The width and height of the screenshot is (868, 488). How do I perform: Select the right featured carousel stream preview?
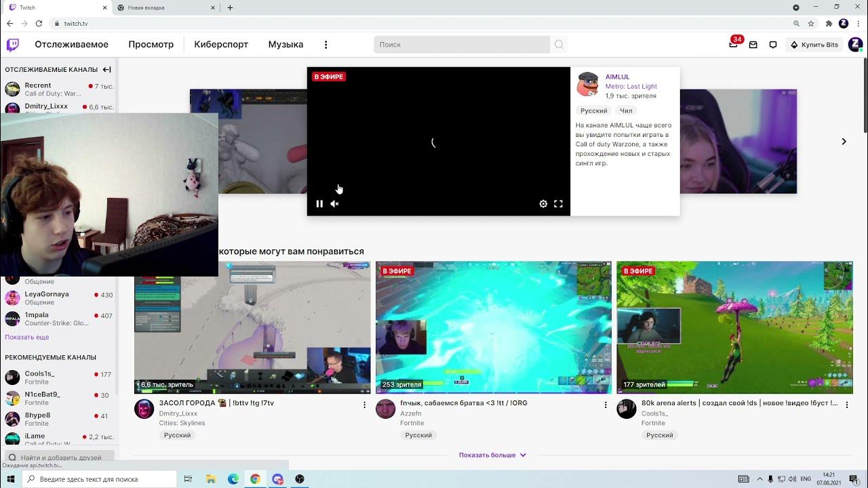pos(738,142)
